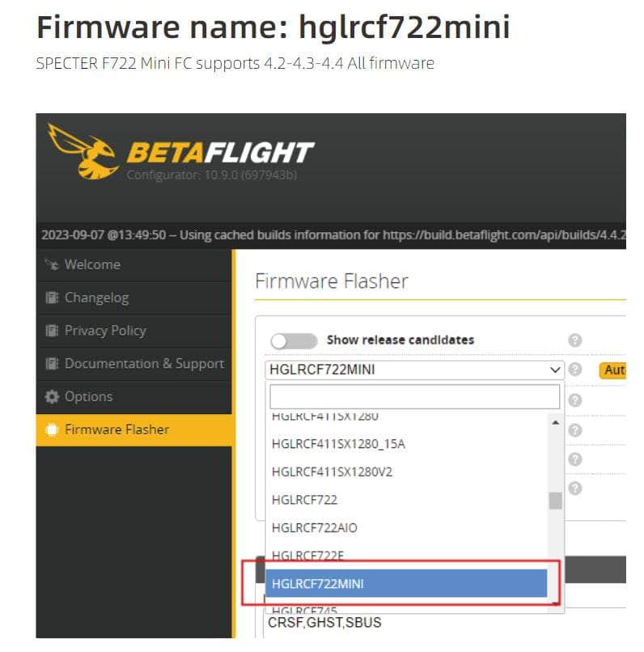Image resolution: width=644 pixels, height=652 pixels.
Task: Click the HGLRCF722 list option
Action: pos(305,500)
